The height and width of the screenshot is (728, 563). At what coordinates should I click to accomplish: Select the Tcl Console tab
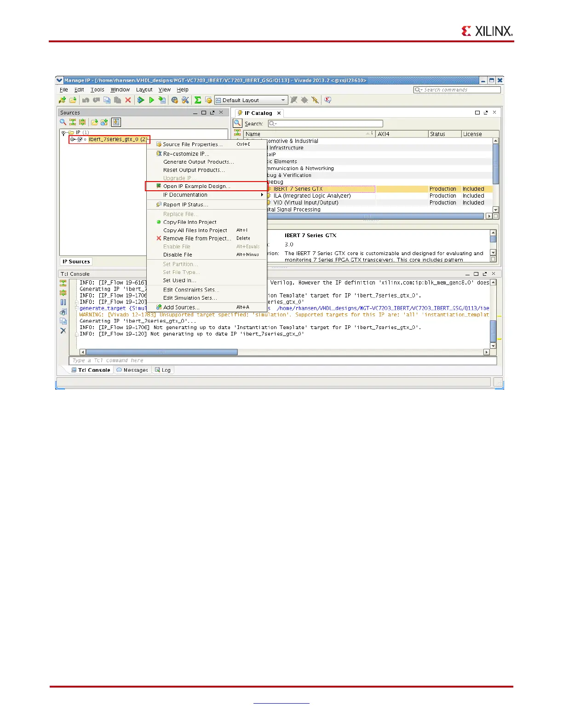pos(91,370)
